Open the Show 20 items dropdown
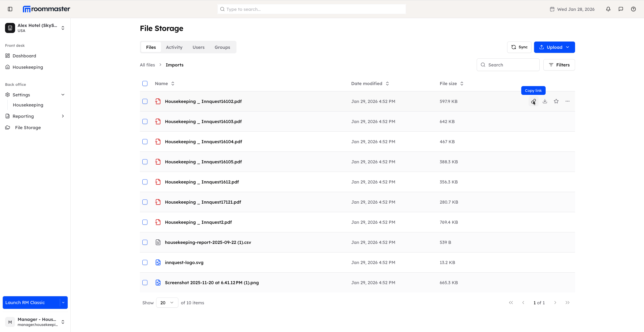Screen dimensions: 644x332 coord(167,303)
